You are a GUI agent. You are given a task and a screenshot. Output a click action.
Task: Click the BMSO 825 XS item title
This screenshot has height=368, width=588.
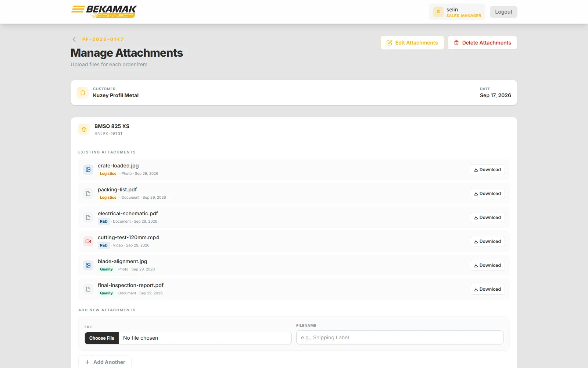pos(112,126)
